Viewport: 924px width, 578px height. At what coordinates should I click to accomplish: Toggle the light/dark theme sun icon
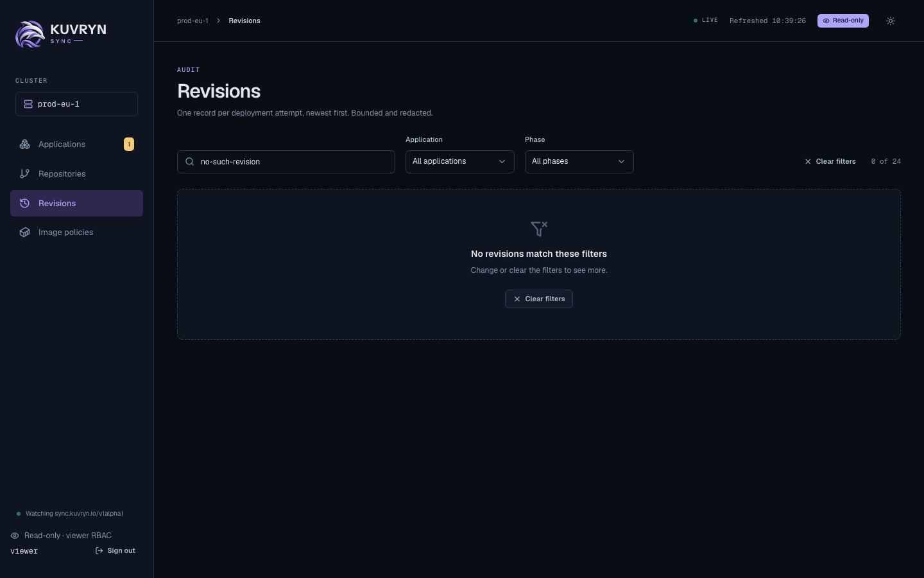point(891,21)
